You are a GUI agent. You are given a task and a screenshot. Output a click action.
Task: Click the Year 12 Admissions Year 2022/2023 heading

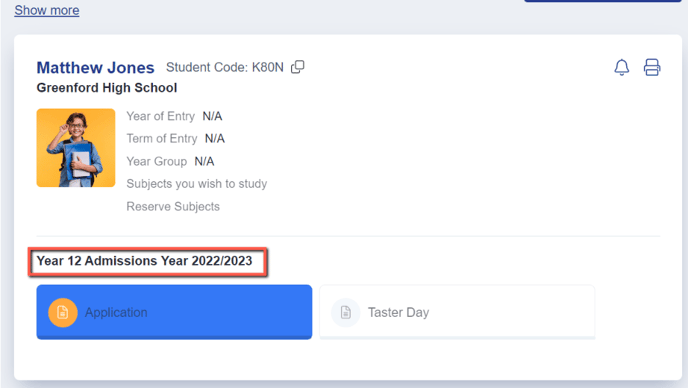pyautogui.click(x=144, y=261)
